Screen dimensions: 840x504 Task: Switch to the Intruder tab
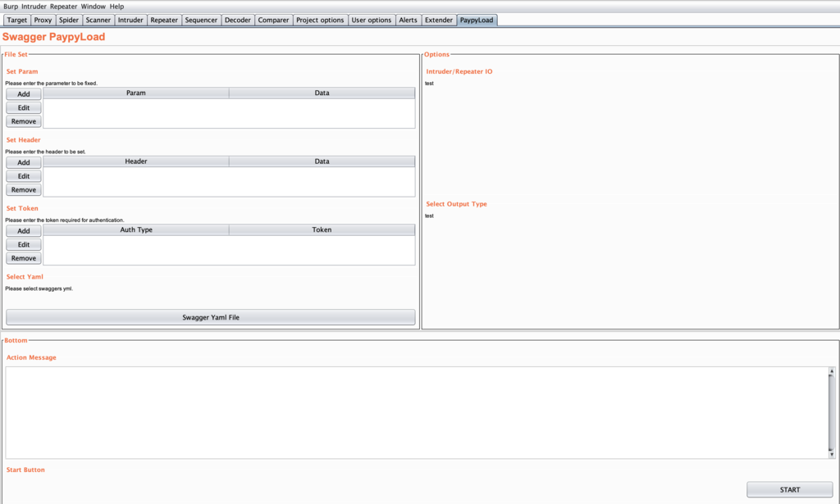[130, 20]
